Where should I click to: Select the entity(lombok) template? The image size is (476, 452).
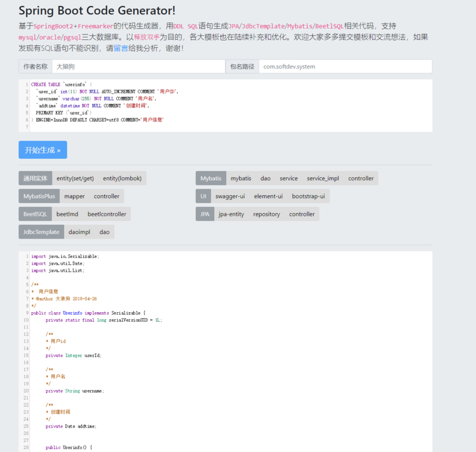click(x=122, y=178)
